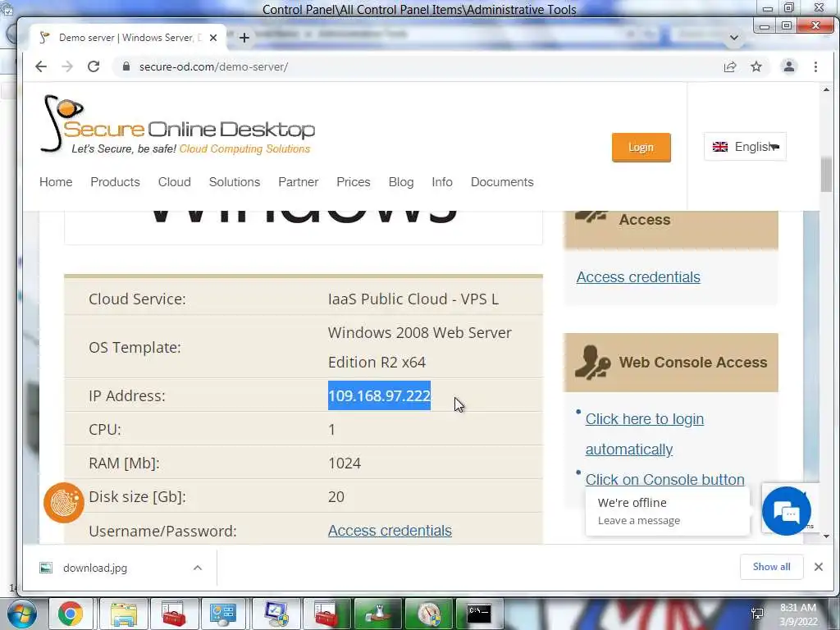
Task: Click the 'Web Console Access' heading
Action: [693, 362]
